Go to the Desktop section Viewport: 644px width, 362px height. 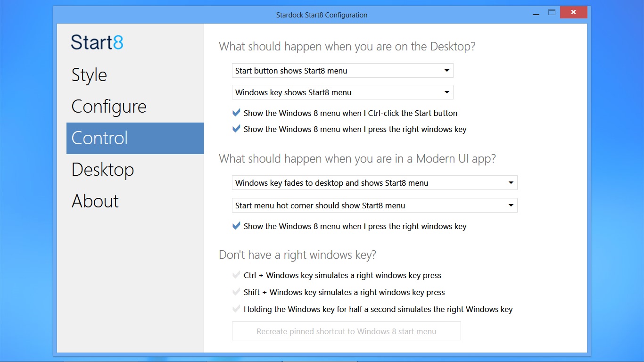pyautogui.click(x=103, y=170)
